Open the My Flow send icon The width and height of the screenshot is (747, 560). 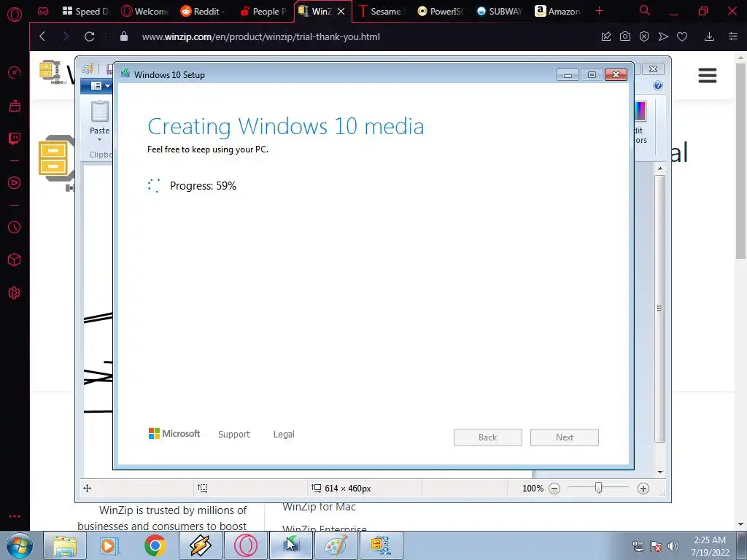click(x=663, y=36)
